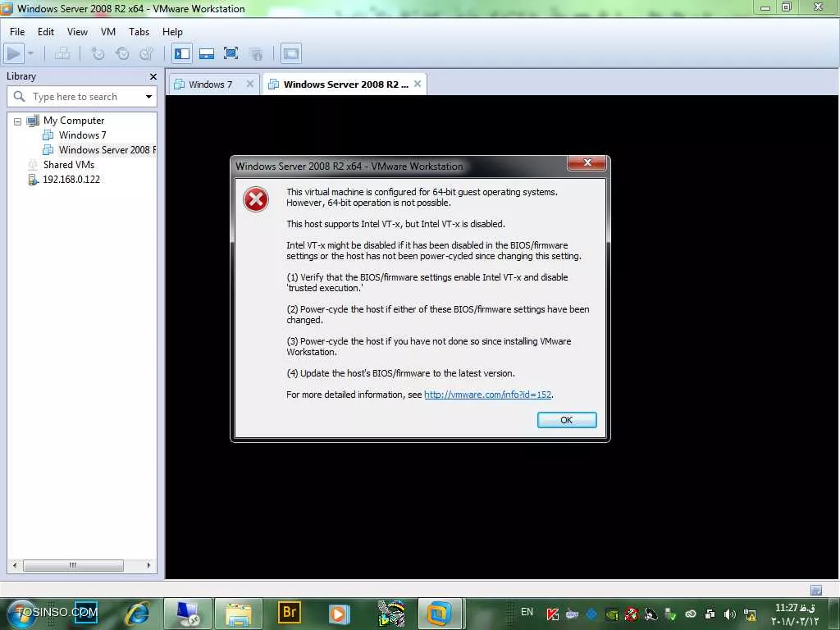Image resolution: width=840 pixels, height=630 pixels.
Task: Open the View menu
Action: [x=77, y=32]
